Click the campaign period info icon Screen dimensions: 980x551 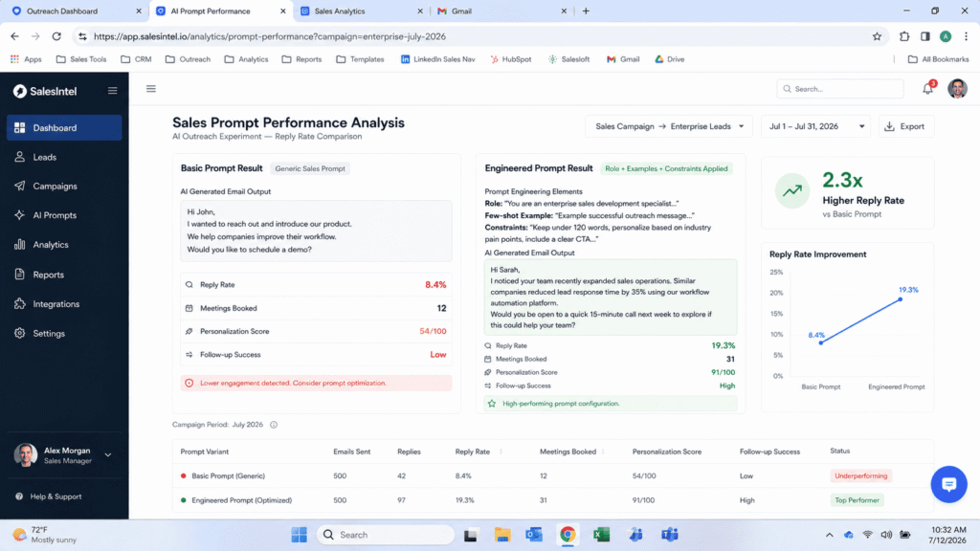[274, 425]
